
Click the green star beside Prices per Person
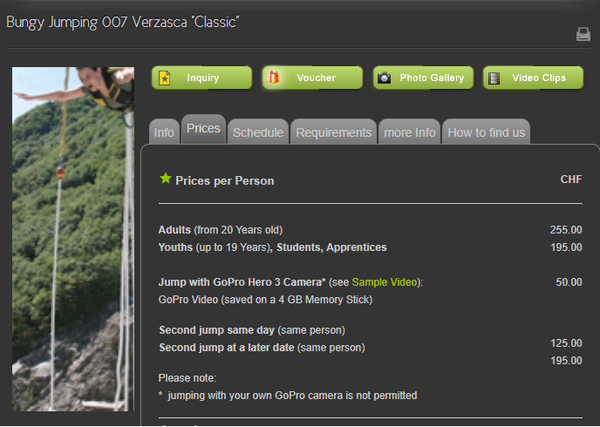coord(166,179)
